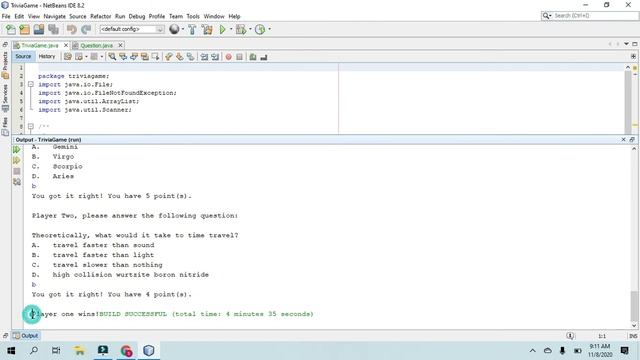Click the Profile Project clock icon
640x360 pixels.
260,29
